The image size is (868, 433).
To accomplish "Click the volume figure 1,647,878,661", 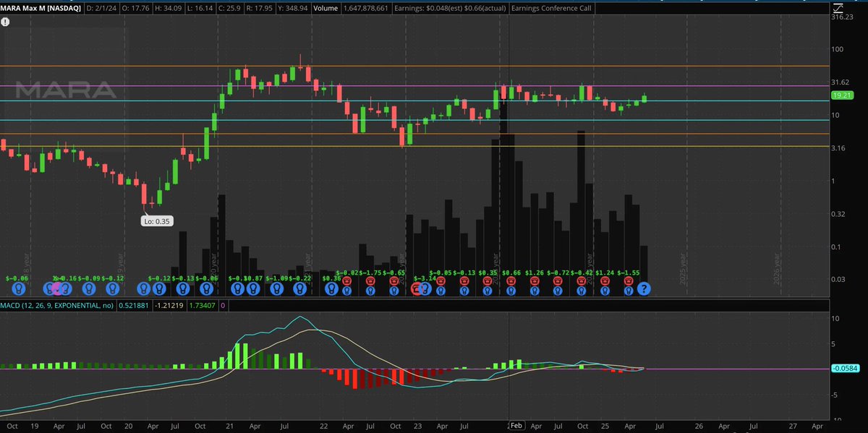I will pyautogui.click(x=365, y=10).
